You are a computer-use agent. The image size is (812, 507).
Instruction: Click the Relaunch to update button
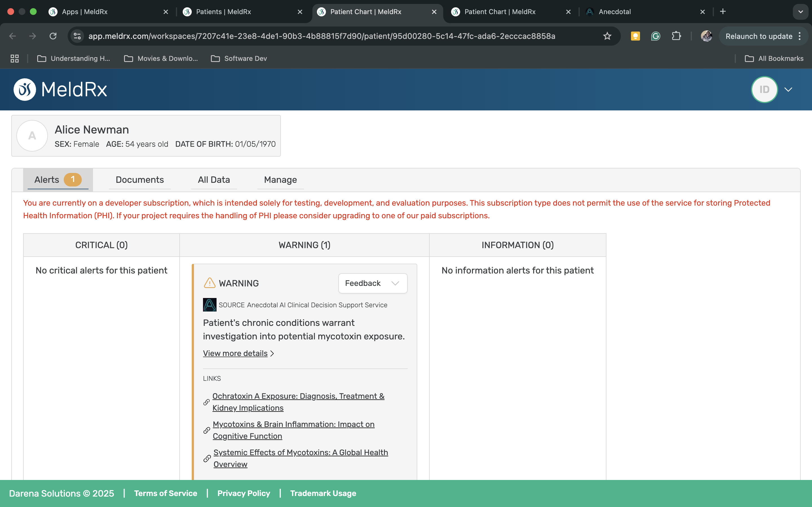tap(759, 36)
